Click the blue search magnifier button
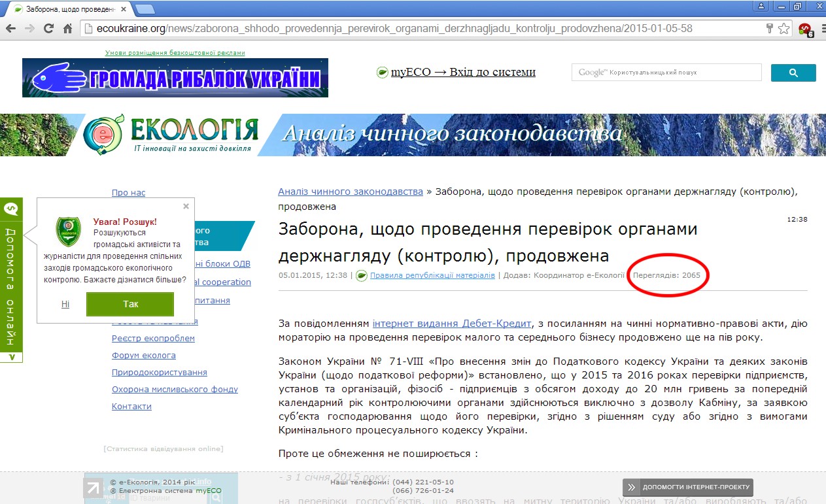The width and height of the screenshot is (826, 504). point(793,73)
